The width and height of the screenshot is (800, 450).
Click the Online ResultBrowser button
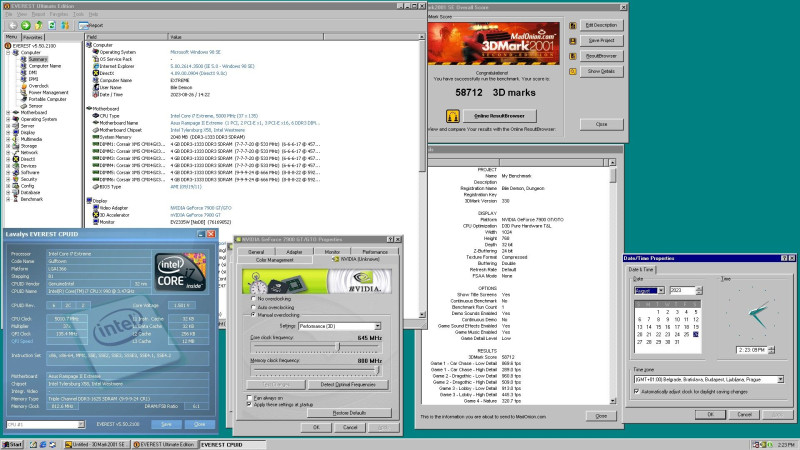pos(500,116)
